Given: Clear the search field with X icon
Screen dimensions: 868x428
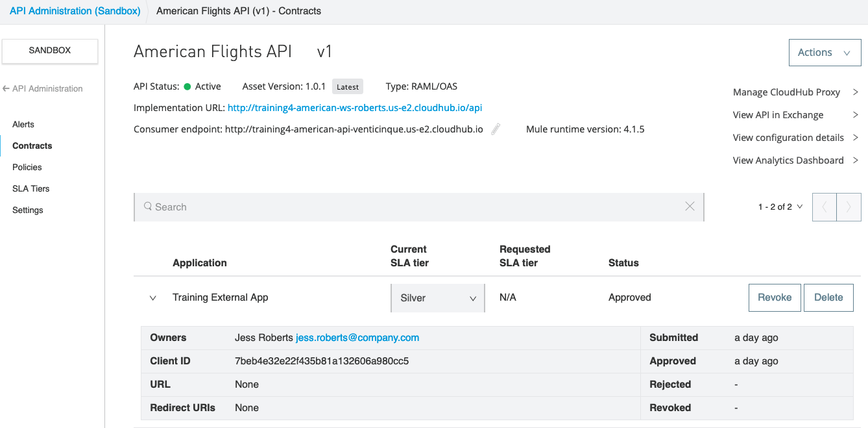Looking at the screenshot, I should click(x=690, y=207).
